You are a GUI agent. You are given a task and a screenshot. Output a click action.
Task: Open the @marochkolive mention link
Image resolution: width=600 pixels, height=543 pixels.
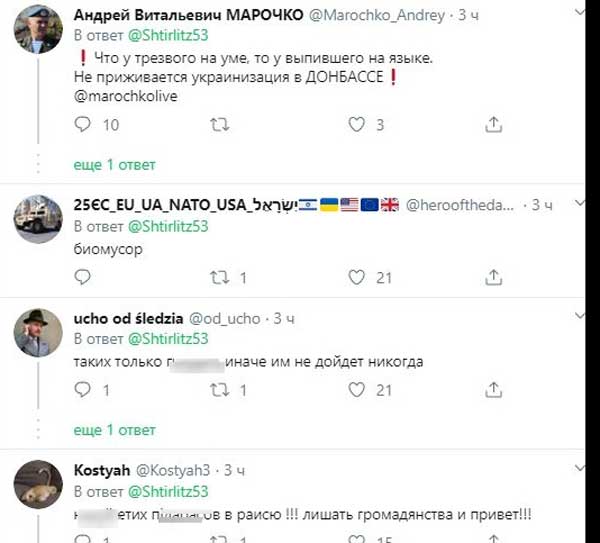coord(123,97)
